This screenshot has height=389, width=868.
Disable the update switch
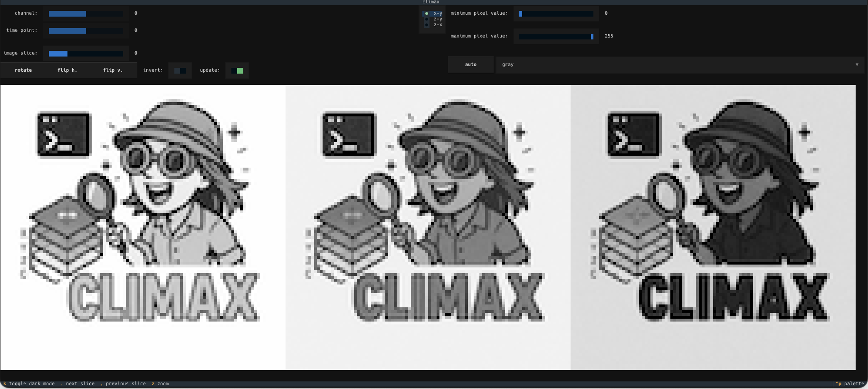pos(237,71)
